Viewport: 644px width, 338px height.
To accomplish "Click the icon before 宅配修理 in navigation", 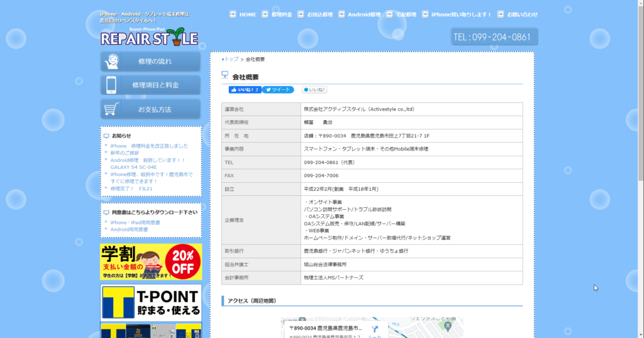I will pyautogui.click(x=389, y=14).
